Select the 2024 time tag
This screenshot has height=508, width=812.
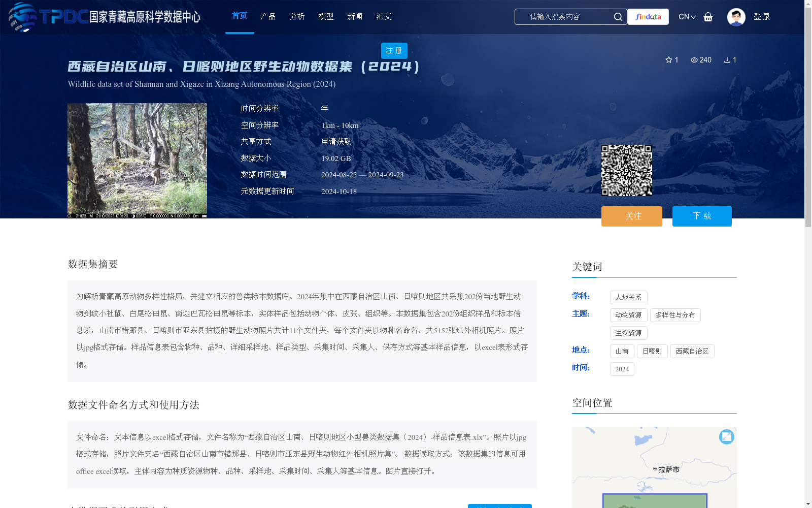[x=622, y=369]
